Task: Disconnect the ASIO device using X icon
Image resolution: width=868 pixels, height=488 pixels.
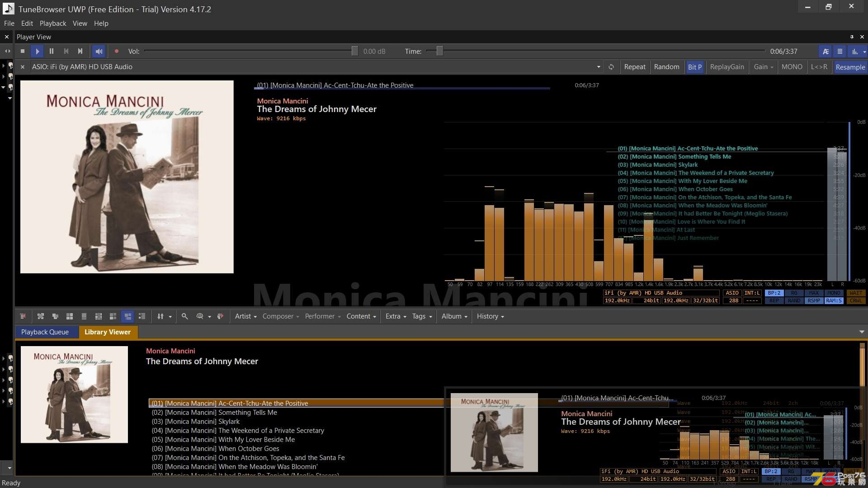Action: tap(23, 67)
